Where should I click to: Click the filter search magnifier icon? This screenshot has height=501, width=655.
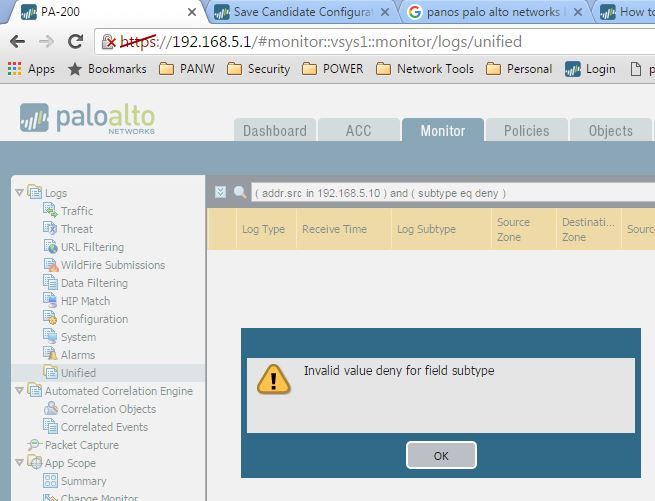click(x=240, y=192)
